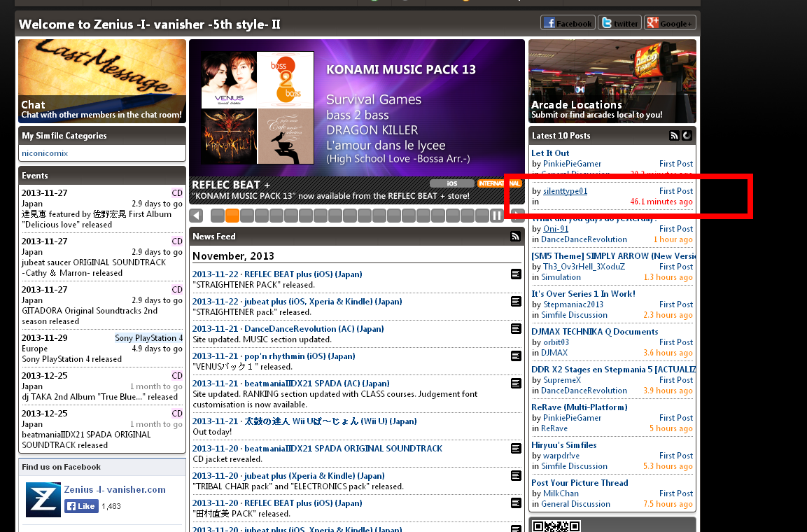Open details icon for 2013-11-20 REFLEC BEAT plus news

click(516, 503)
